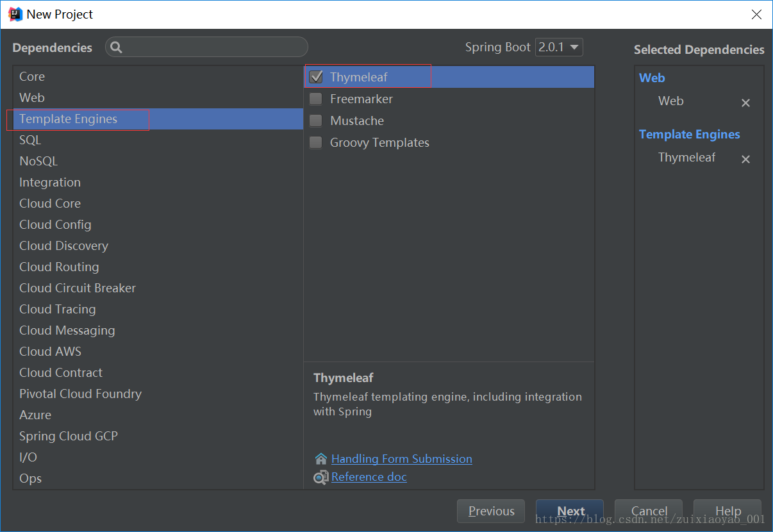Click the house icon beside Handling Form Submission

pyautogui.click(x=321, y=459)
